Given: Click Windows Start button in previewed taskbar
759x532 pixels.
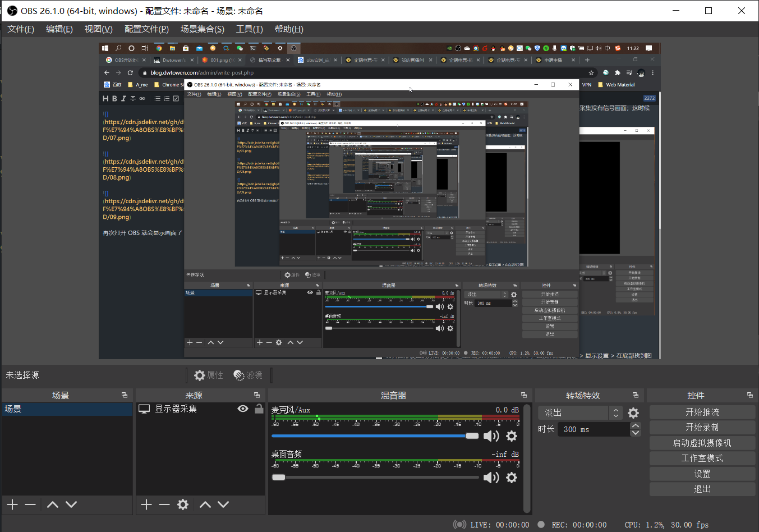Looking at the screenshot, I should click(105, 48).
